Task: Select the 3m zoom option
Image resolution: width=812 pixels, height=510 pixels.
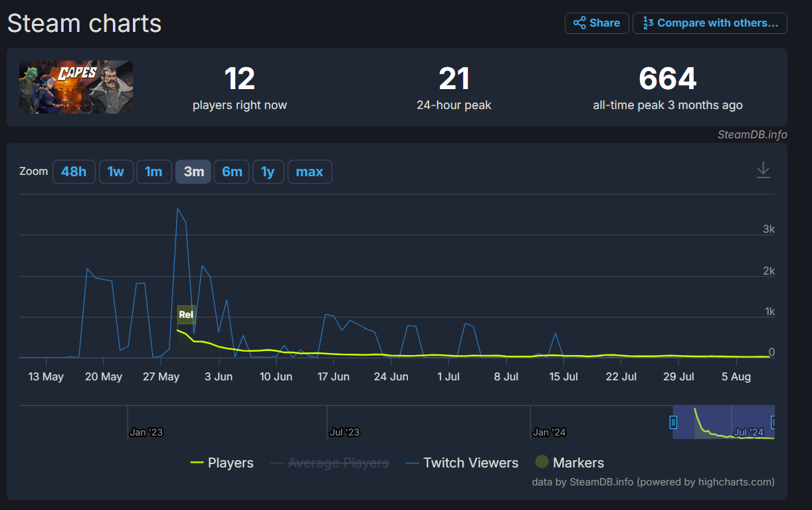Action: (x=193, y=172)
